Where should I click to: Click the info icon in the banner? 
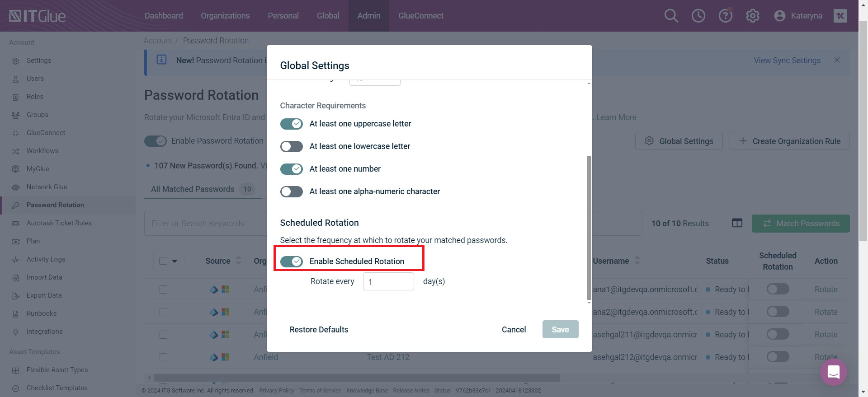point(161,60)
